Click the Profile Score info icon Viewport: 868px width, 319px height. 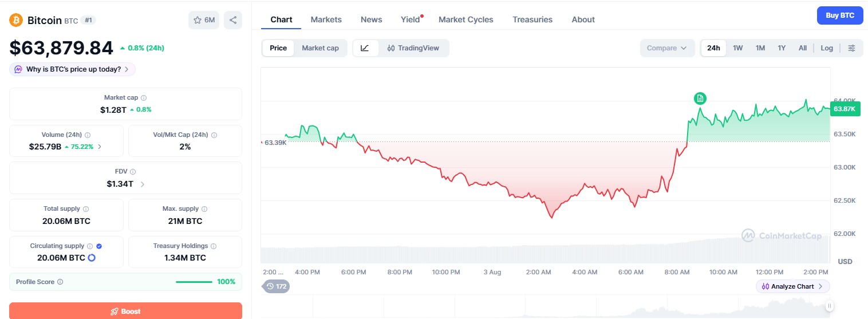click(x=60, y=282)
